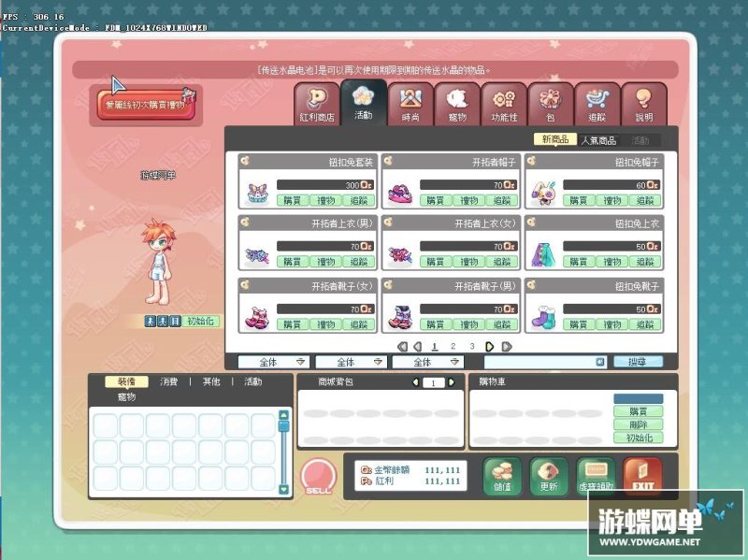Screen dimensions: 748x560
Task: Buy the 钮扣兔套装 with 購買
Action: [293, 200]
